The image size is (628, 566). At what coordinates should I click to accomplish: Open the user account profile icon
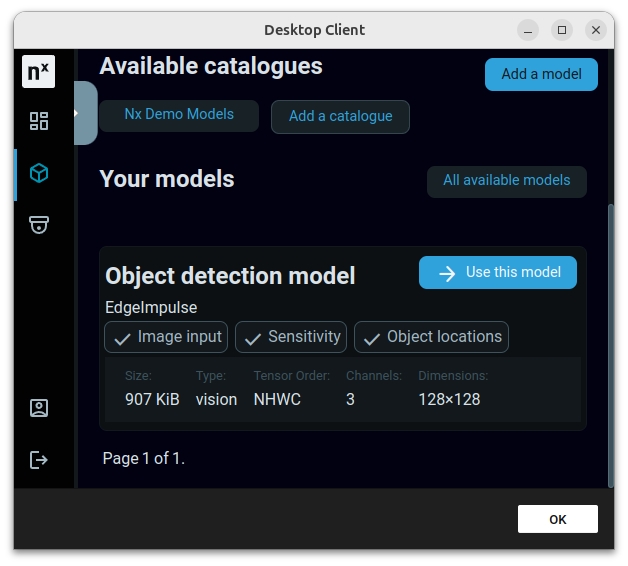coord(39,408)
